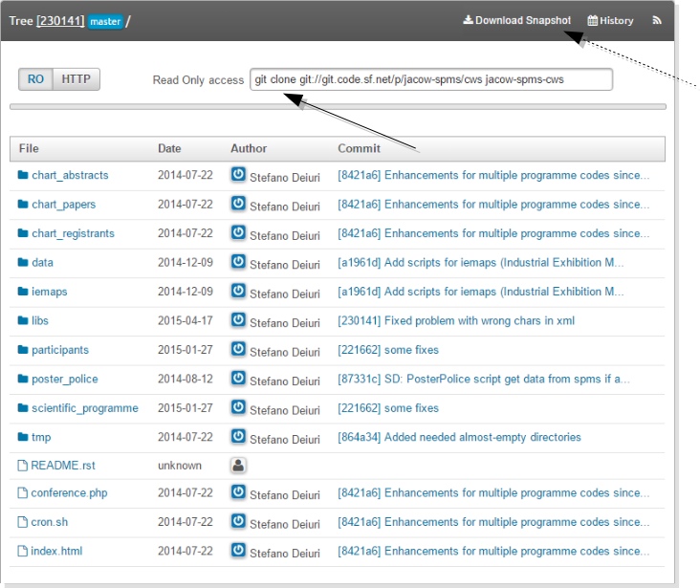Click the chart_registrants folder icon
The width and height of the screenshot is (700, 588).
click(23, 233)
